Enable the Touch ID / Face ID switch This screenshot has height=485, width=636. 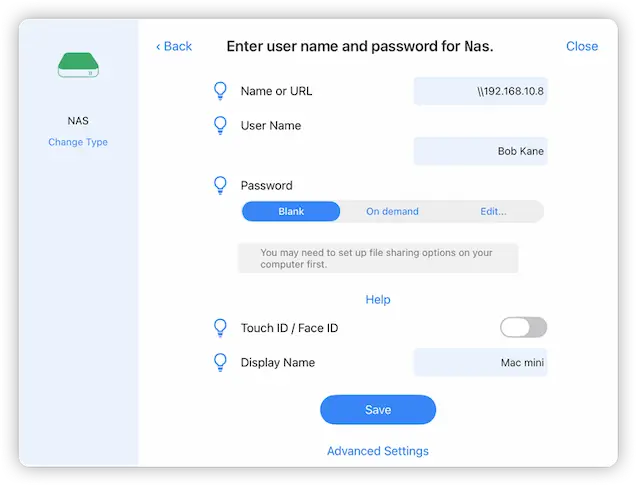click(523, 327)
